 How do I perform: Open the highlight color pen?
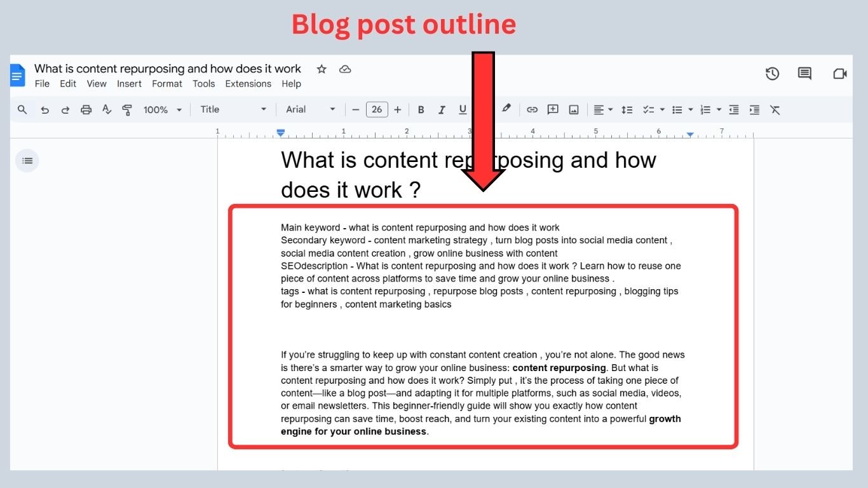pyautogui.click(x=506, y=109)
